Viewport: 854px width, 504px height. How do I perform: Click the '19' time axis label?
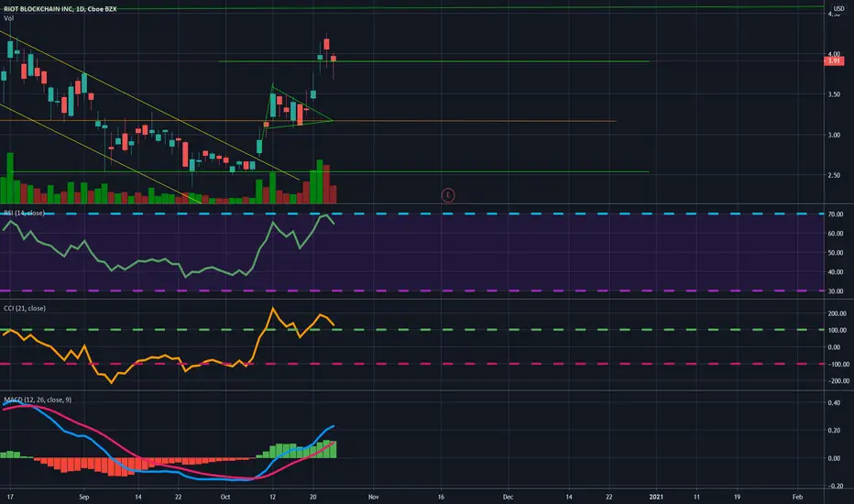click(x=737, y=497)
